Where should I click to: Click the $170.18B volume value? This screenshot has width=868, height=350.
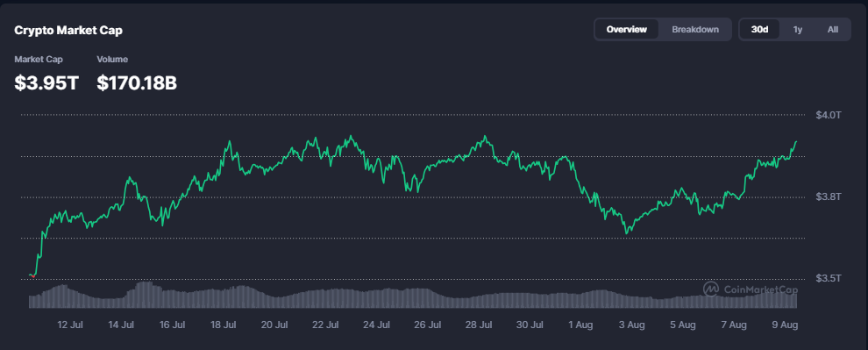(x=137, y=83)
